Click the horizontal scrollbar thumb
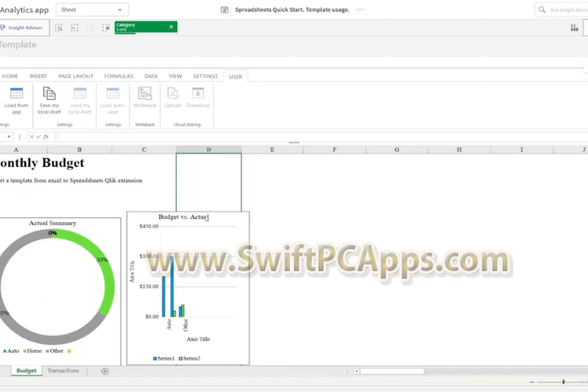Image resolution: width=588 pixels, height=392 pixels. point(392,372)
